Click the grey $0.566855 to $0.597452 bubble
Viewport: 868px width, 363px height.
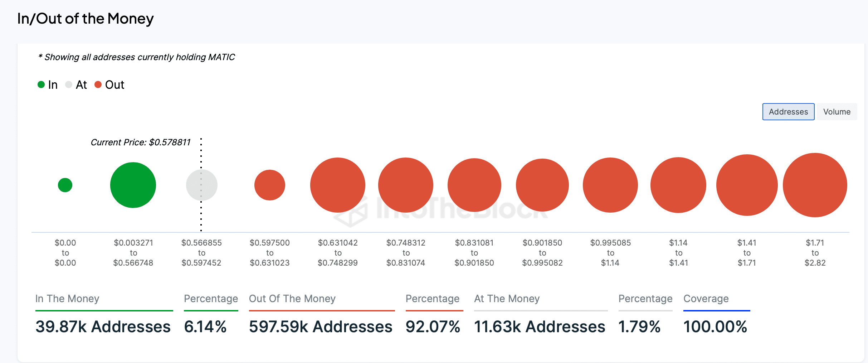click(202, 185)
